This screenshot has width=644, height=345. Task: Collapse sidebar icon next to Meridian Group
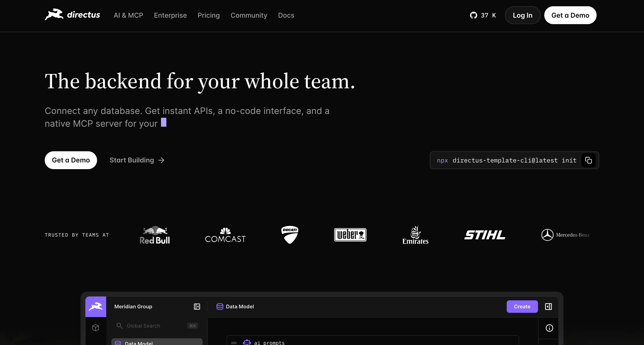point(197,307)
